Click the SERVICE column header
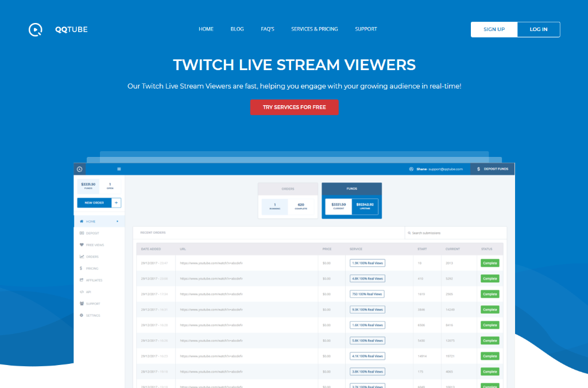Viewport: 588px width, 388px height. (356, 249)
